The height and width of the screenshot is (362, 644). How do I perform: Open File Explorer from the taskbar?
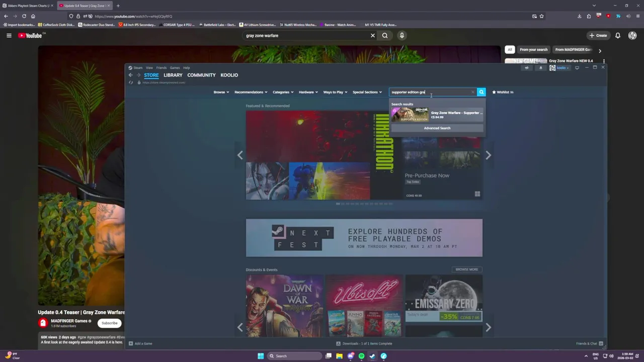[x=339, y=356]
